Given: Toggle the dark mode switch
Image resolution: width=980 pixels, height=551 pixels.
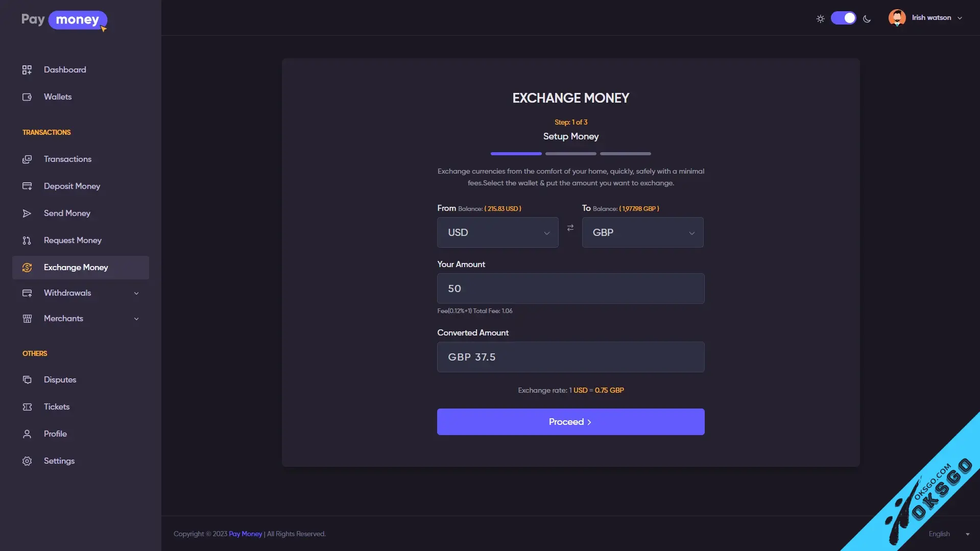Looking at the screenshot, I should tap(843, 18).
